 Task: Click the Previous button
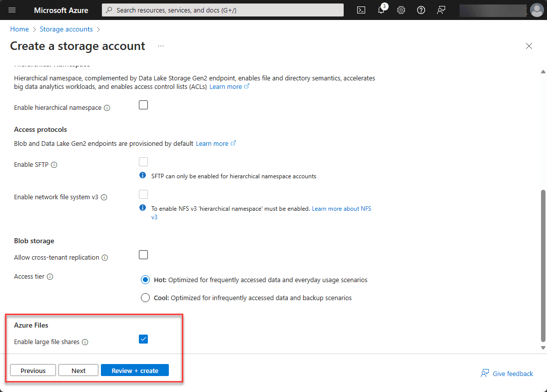click(x=33, y=371)
